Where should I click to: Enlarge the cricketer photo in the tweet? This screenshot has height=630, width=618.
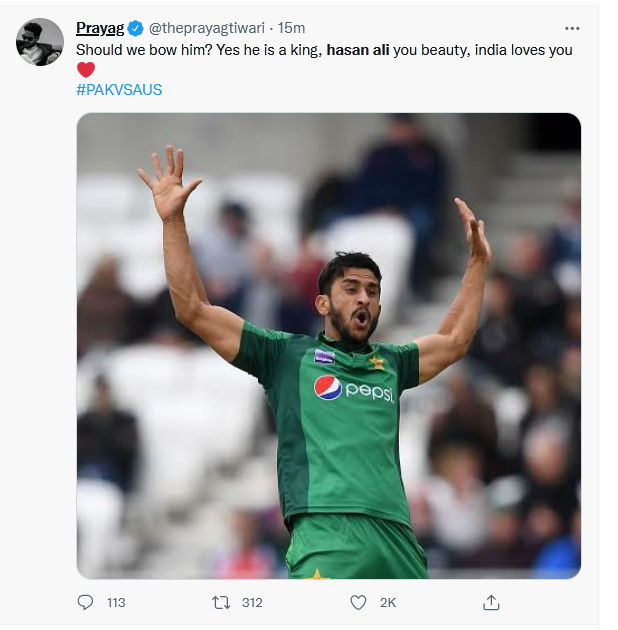click(x=329, y=346)
